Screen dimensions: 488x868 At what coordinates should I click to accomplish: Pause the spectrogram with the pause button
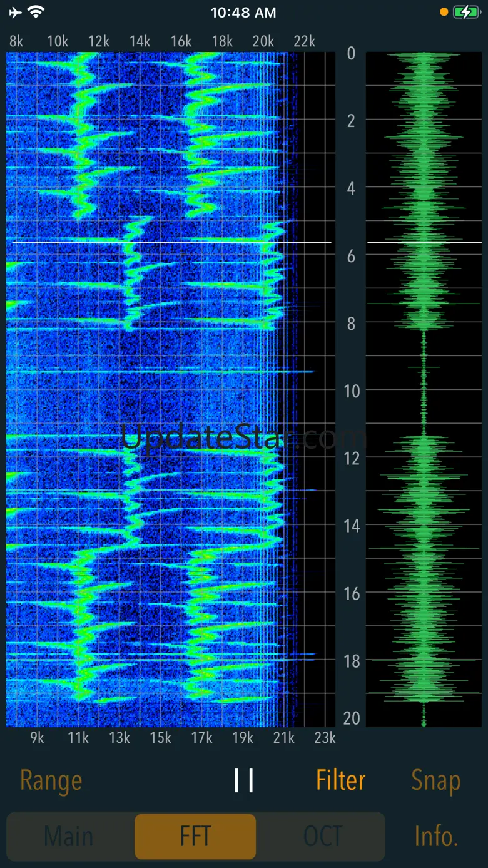click(x=243, y=780)
